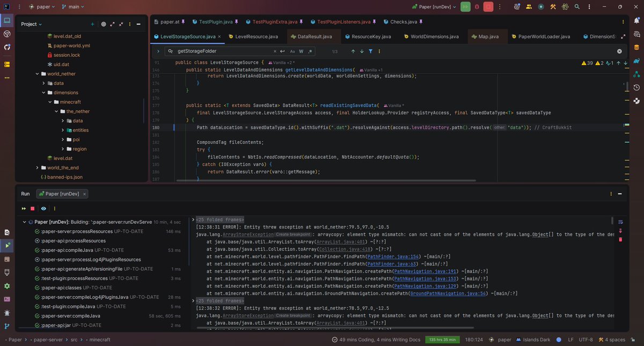
Task: Open more tool windows ellipsis in left stripe
Action: tap(7, 78)
